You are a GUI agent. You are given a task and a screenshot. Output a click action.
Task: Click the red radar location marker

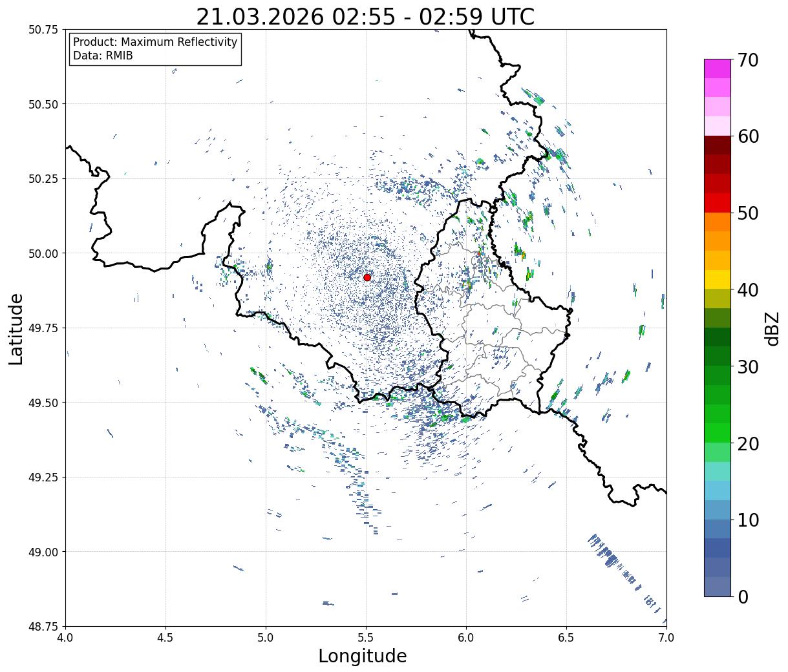click(x=367, y=277)
